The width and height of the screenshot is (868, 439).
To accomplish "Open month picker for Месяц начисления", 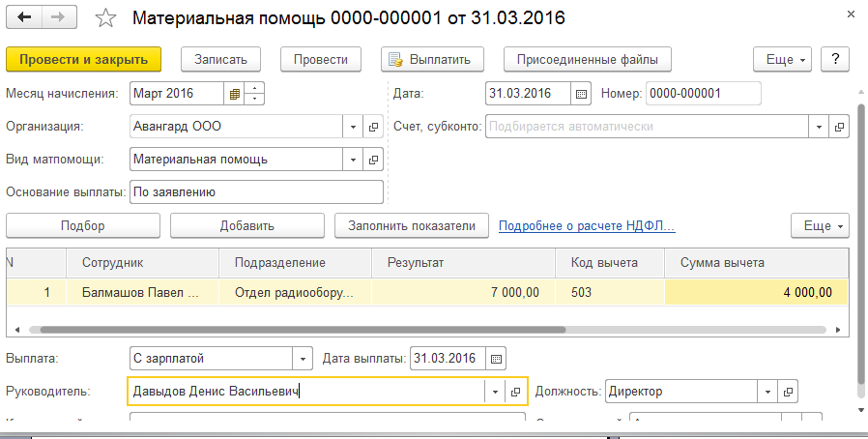I will click(232, 94).
